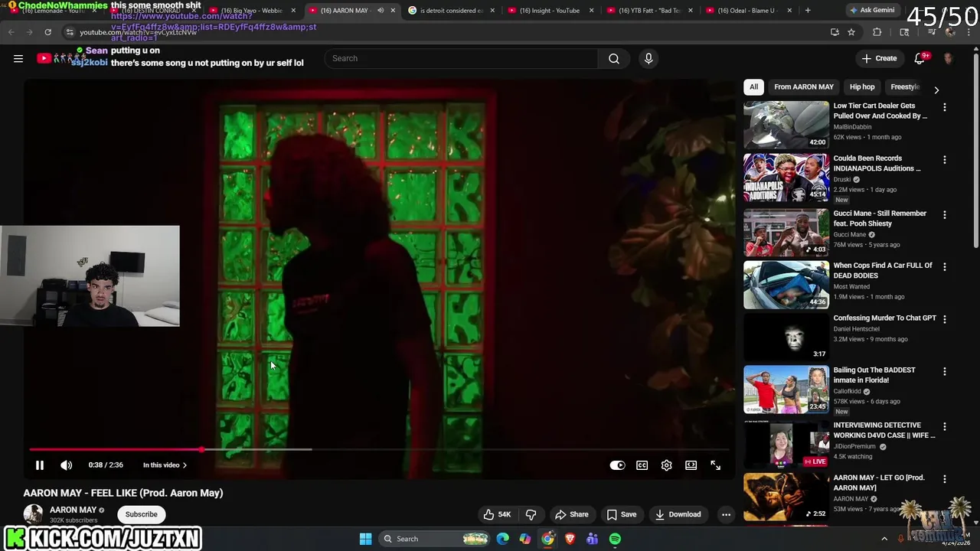This screenshot has width=980, height=551.
Task: Pause the video
Action: tap(40, 465)
